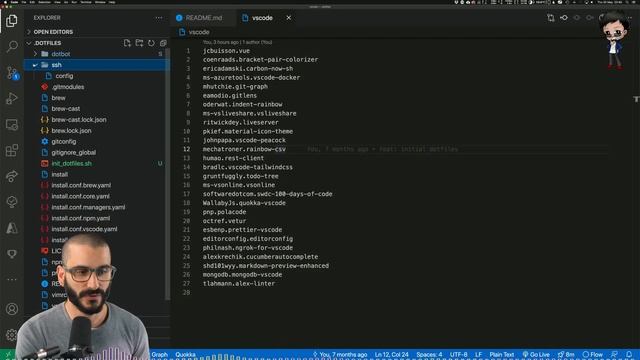Change language mode from Plain Text
Screen dimensions: 640x360
click(502, 355)
